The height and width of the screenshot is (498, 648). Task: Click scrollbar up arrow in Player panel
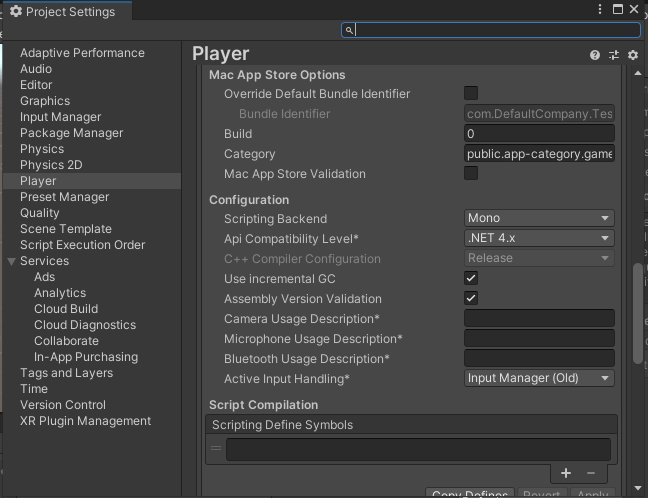tap(638, 73)
